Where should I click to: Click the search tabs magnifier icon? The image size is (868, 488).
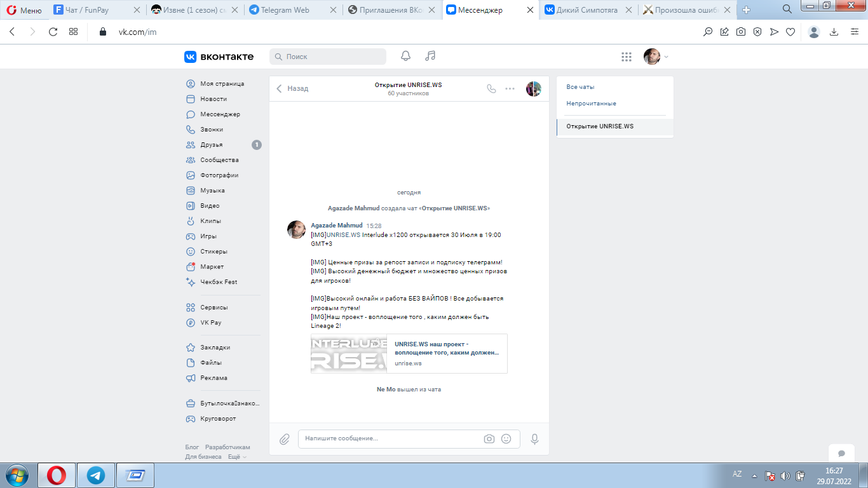point(787,10)
